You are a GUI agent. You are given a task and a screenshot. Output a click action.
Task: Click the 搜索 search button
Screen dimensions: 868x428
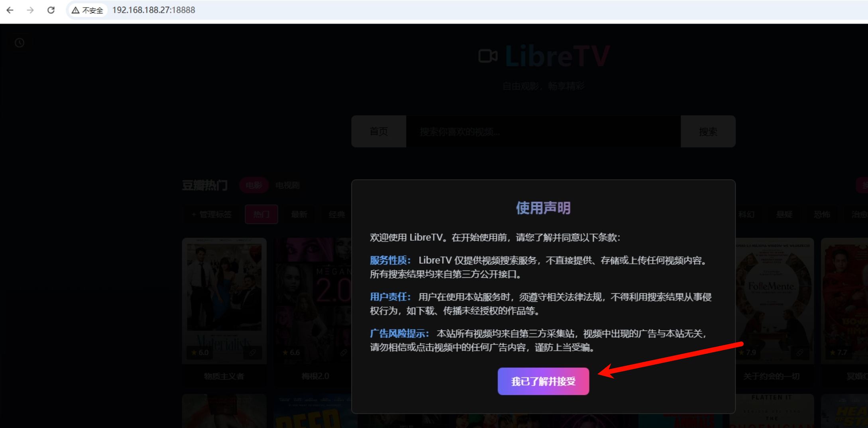point(708,132)
